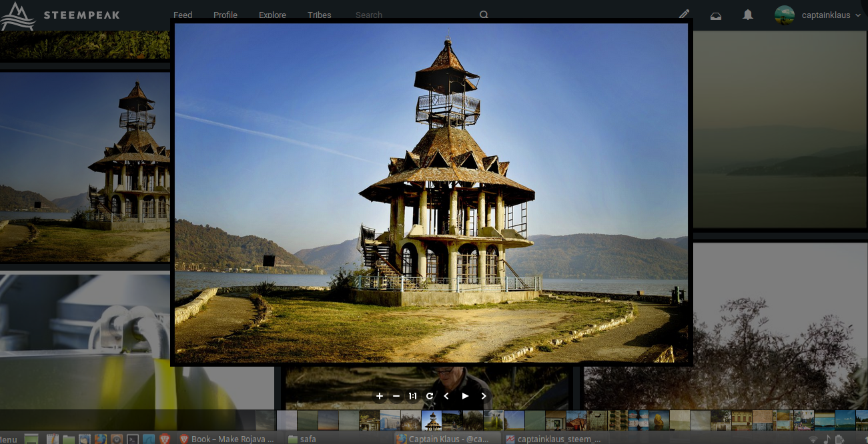
Task: Go to previous image in viewer
Action: point(446,396)
